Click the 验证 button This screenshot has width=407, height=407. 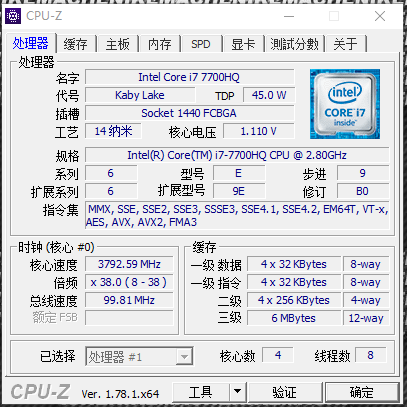click(x=285, y=391)
